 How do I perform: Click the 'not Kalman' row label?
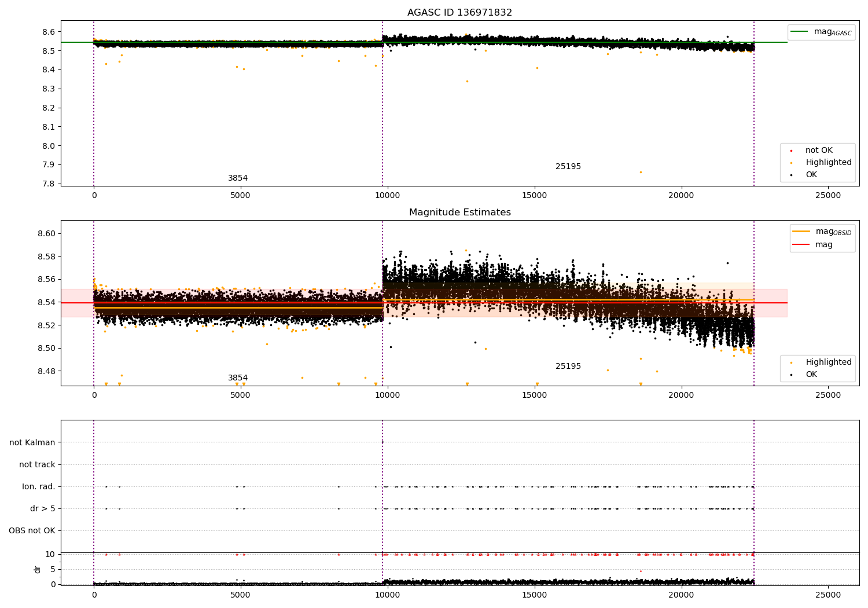pos(32,442)
